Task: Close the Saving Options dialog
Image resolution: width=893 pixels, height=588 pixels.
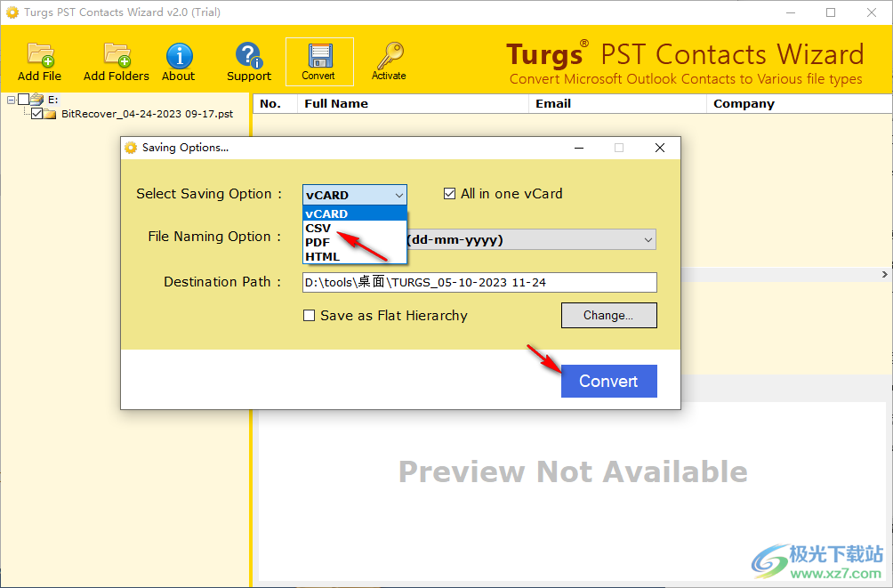Action: click(x=660, y=148)
